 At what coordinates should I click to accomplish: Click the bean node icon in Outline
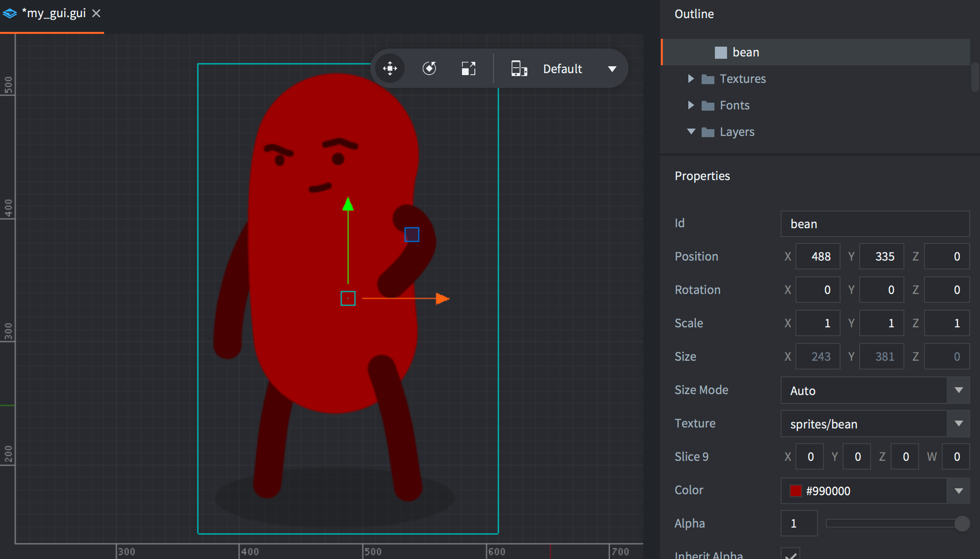(x=720, y=53)
